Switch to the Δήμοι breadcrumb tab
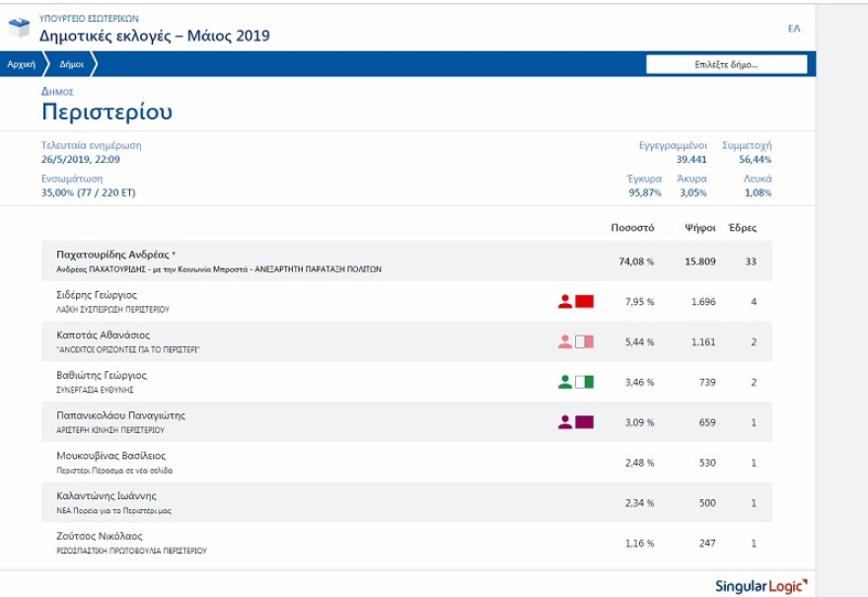This screenshot has height=597, width=868. pos(71,64)
